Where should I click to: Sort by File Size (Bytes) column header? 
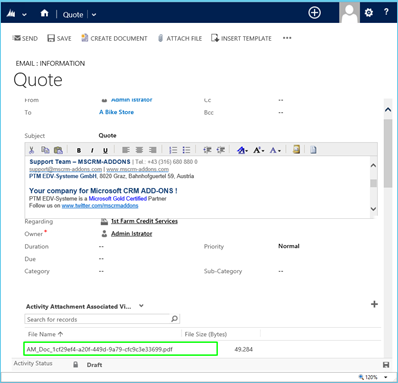click(x=206, y=334)
